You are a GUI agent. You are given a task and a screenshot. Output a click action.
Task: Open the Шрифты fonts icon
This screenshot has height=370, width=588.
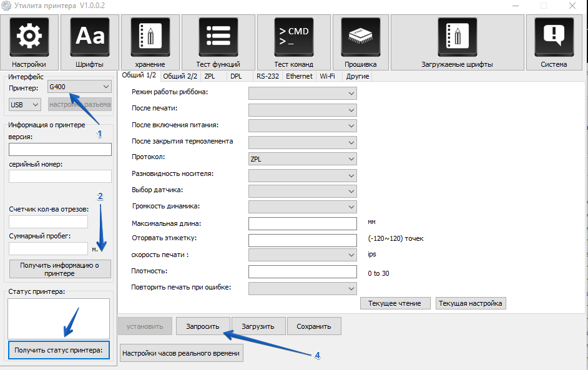click(89, 37)
